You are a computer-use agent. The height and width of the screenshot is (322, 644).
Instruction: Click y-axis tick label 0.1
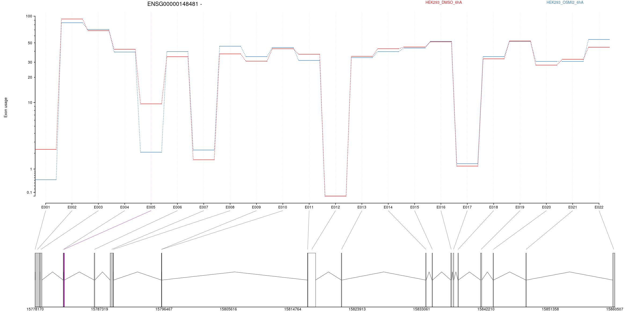[29, 192]
